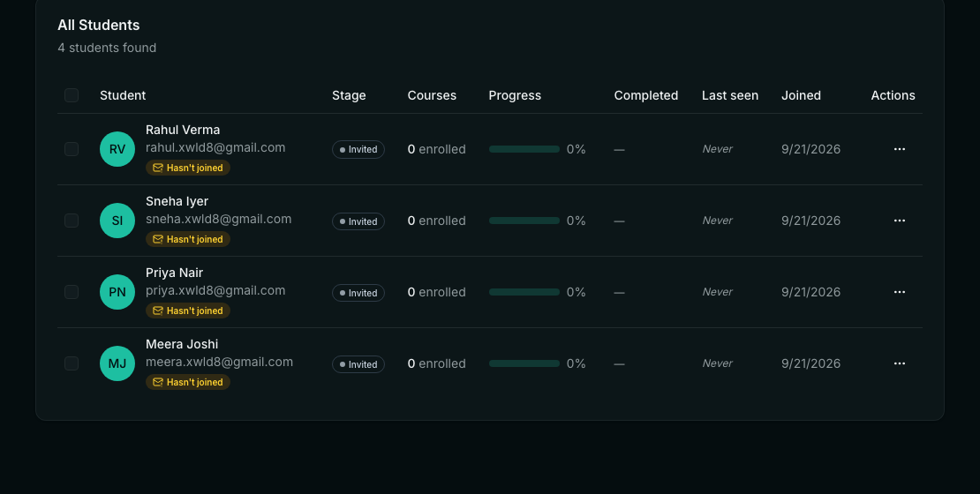980x494 pixels.
Task: Open student name Priya Nair
Action: coord(175,273)
